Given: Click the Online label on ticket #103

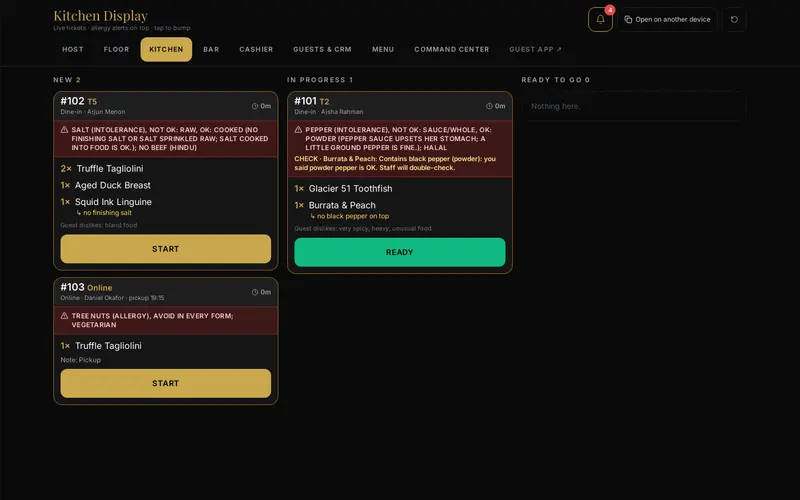Looking at the screenshot, I should pyautogui.click(x=99, y=288).
